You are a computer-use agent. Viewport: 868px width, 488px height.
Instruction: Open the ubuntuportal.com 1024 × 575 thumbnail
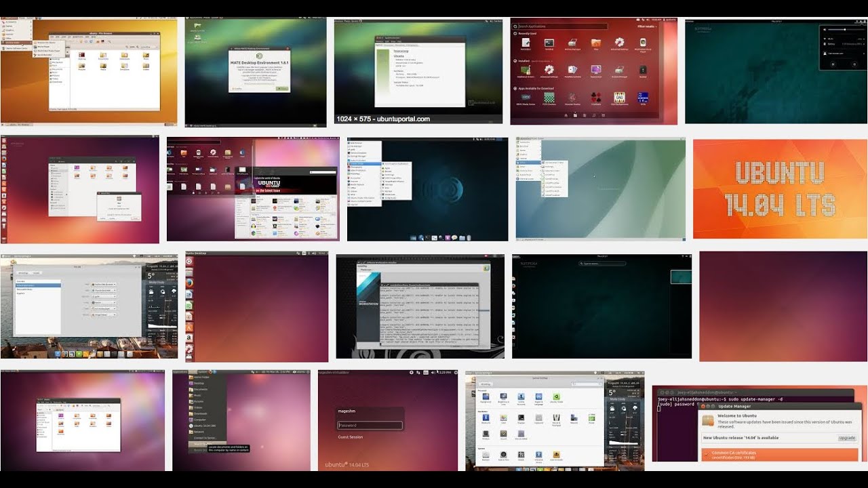coord(418,71)
